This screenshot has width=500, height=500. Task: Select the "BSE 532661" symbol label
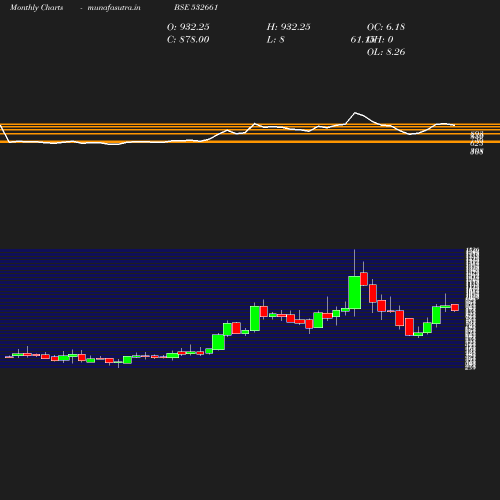[196, 7]
